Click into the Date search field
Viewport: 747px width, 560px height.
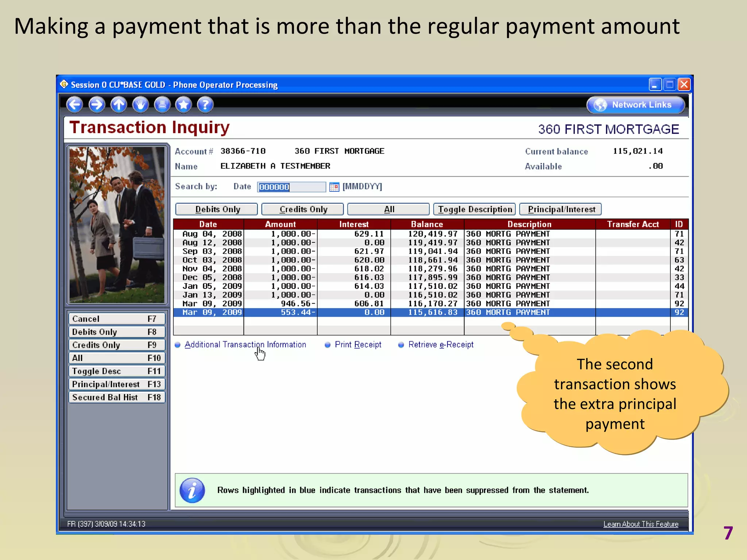point(291,187)
